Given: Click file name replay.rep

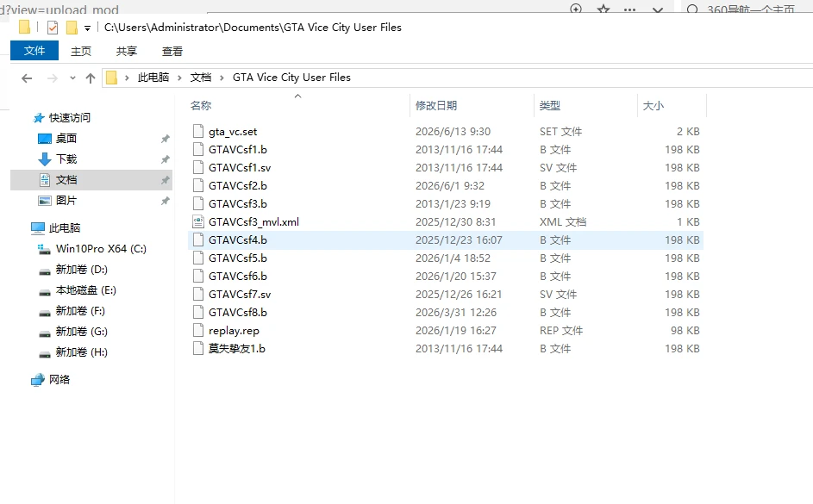Looking at the screenshot, I should coord(234,331).
